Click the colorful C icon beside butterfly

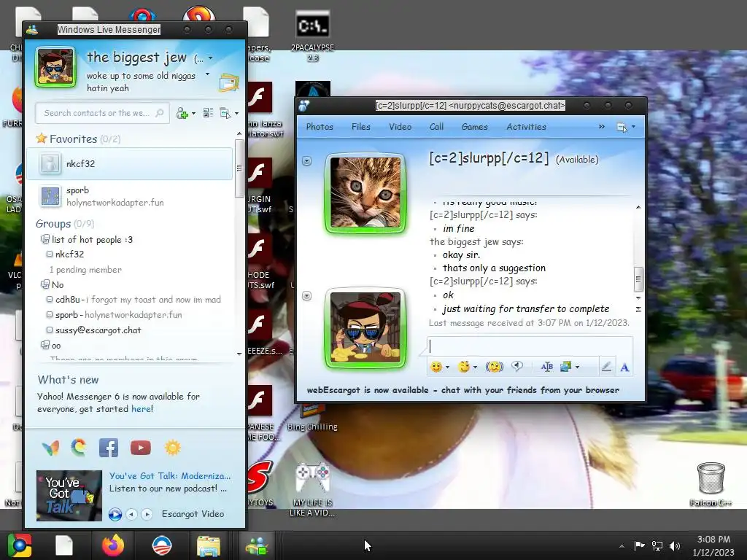tap(79, 447)
